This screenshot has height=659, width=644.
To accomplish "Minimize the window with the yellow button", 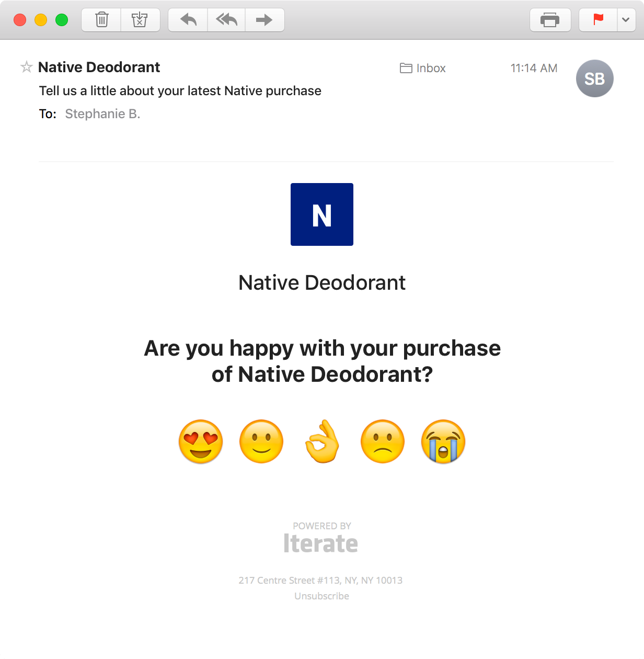I will coord(41,20).
